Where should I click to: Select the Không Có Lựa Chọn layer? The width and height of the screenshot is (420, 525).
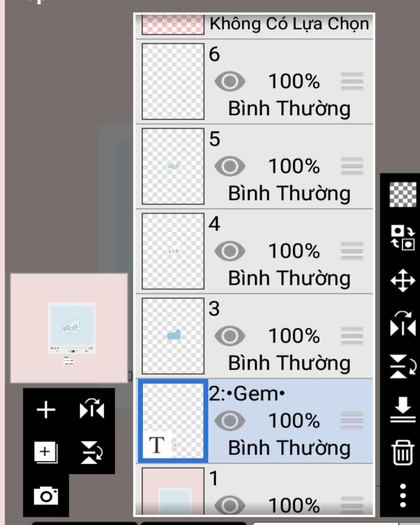254,25
